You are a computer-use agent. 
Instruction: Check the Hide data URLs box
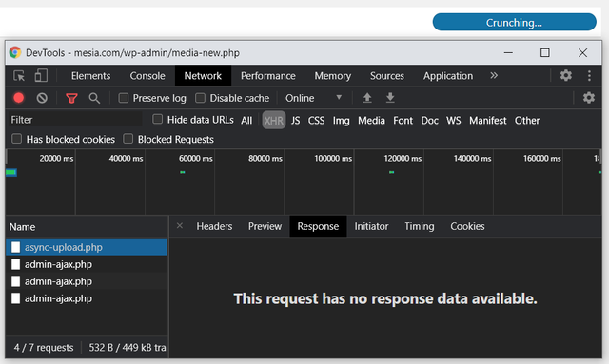[x=157, y=119]
